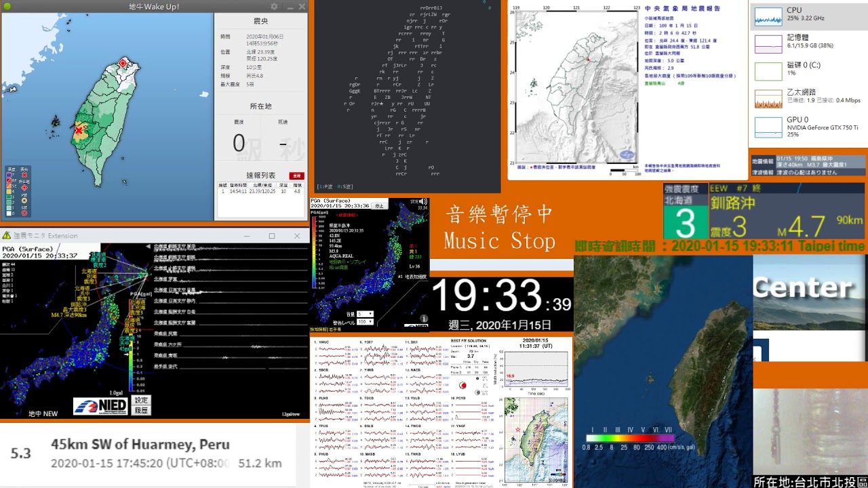
Task: Open the 音量 volume dropdown
Action: tap(365, 314)
